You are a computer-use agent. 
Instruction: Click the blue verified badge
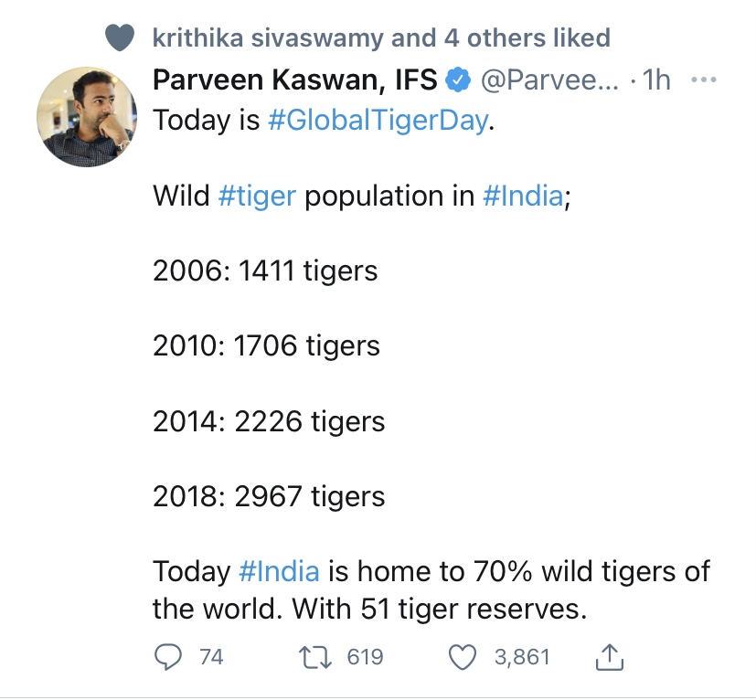pyautogui.click(x=458, y=80)
